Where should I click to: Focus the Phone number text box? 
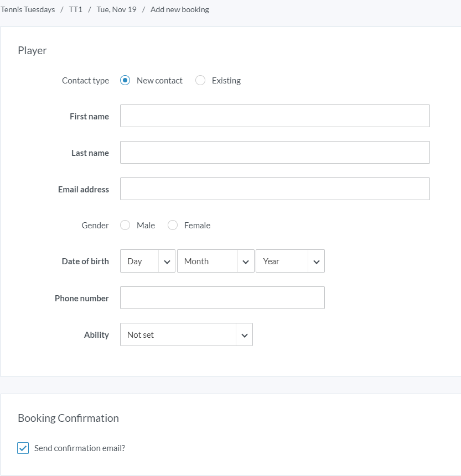pyautogui.click(x=222, y=298)
